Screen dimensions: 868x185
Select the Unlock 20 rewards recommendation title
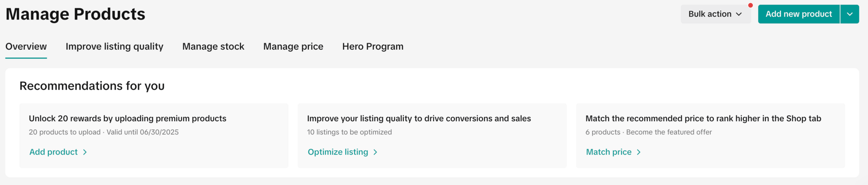click(127, 119)
